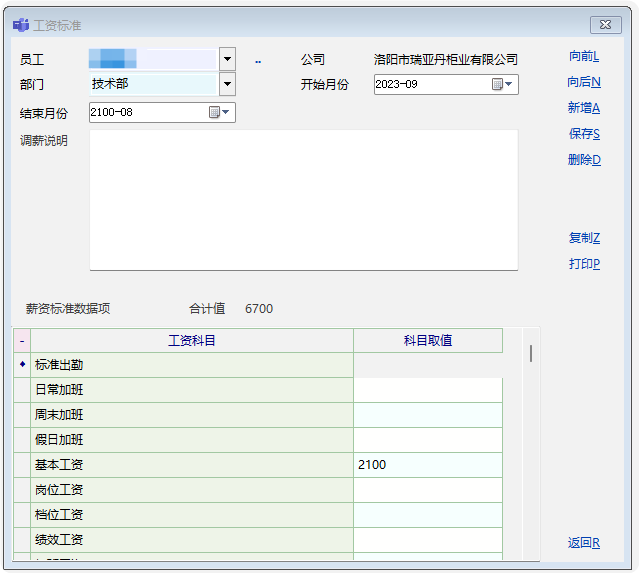The width and height of the screenshot is (639, 573).
Task: Save the record with 保存S
Action: 583,134
